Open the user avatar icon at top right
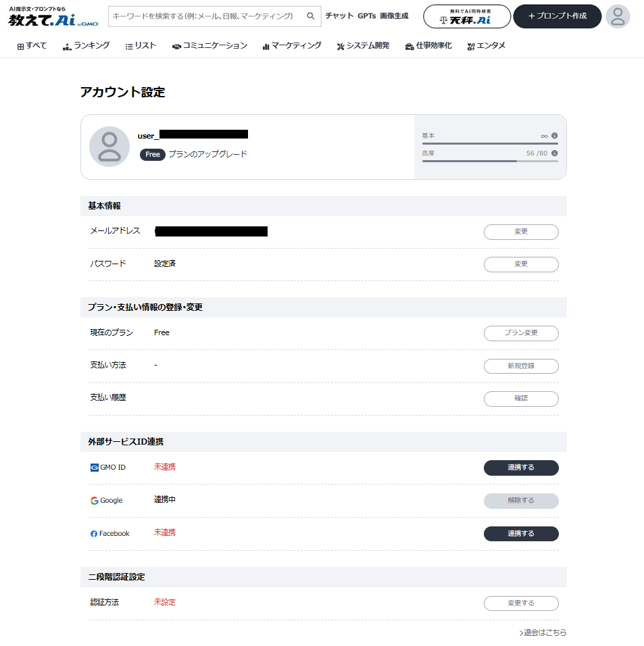This screenshot has width=644, height=646. click(x=617, y=16)
